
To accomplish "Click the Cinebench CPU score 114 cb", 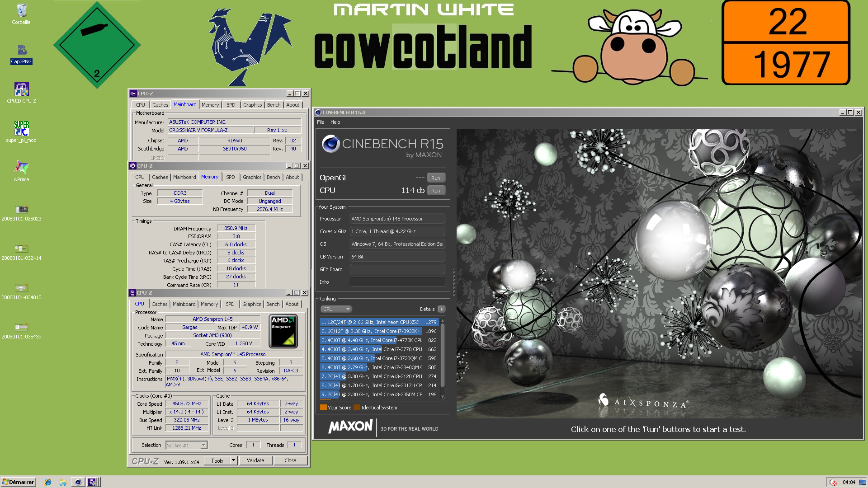I will pyautogui.click(x=412, y=191).
